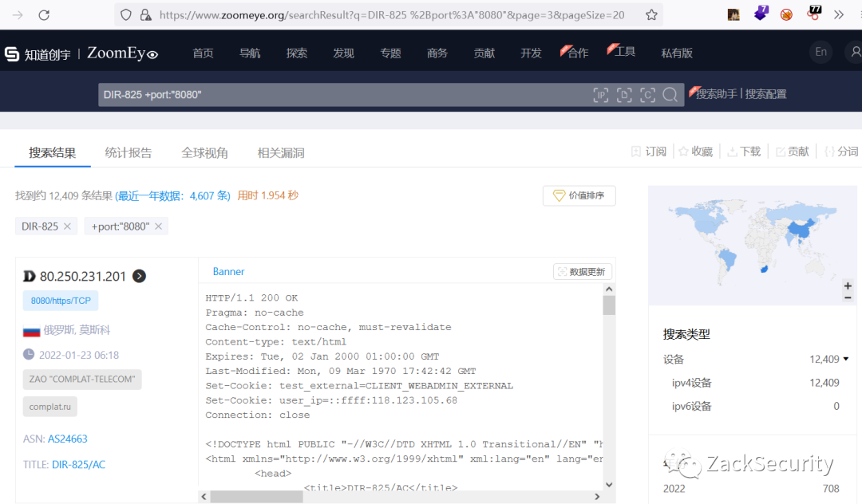Image resolution: width=862 pixels, height=504 pixels.
Task: Open the 发现 menu
Action: coord(343,53)
